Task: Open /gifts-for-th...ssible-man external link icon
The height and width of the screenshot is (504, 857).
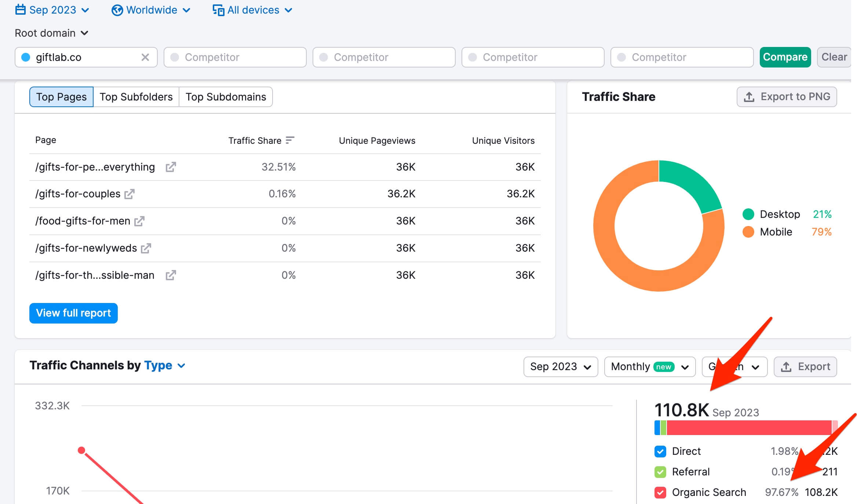Action: point(171,275)
